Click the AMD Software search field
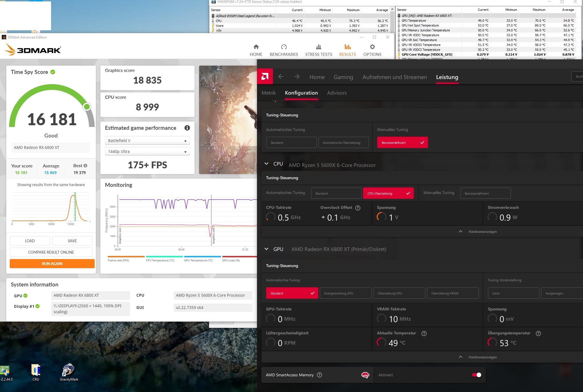 coord(577,76)
